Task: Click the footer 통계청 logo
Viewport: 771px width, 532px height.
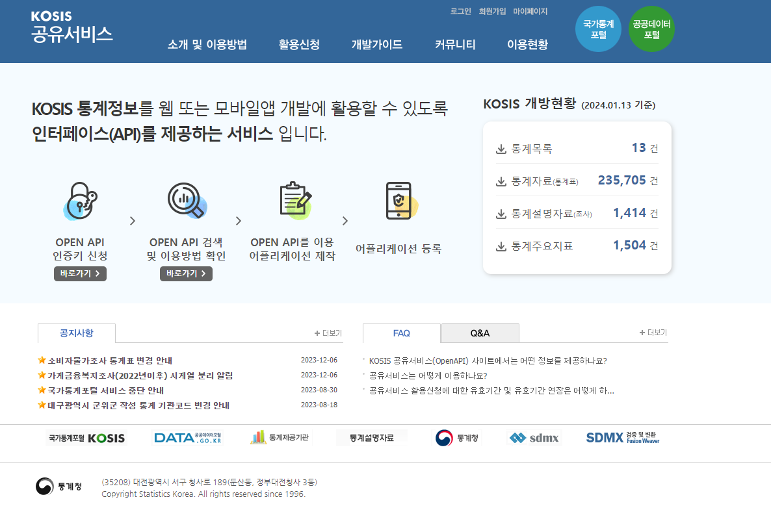Action: pyautogui.click(x=59, y=487)
